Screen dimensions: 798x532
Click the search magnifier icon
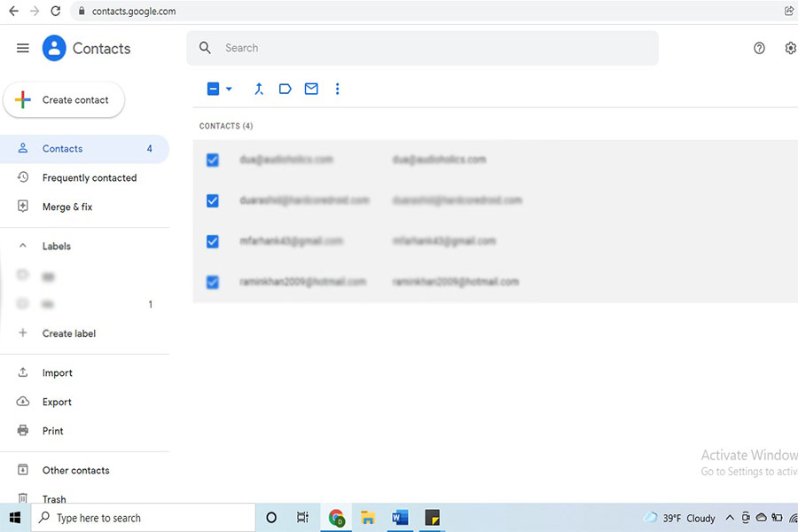(206, 48)
